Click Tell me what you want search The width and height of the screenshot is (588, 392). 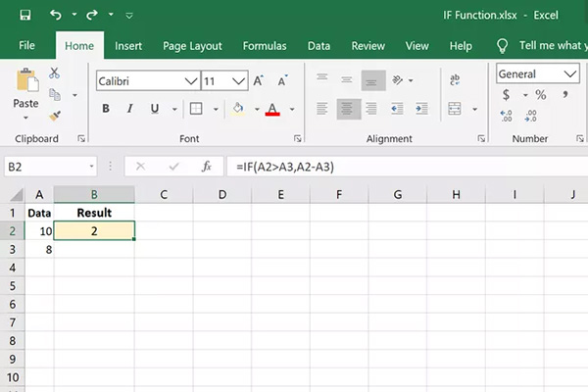pyautogui.click(x=542, y=46)
